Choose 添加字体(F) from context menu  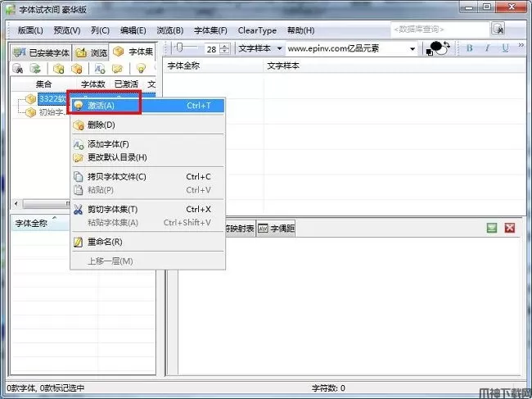[147, 144]
